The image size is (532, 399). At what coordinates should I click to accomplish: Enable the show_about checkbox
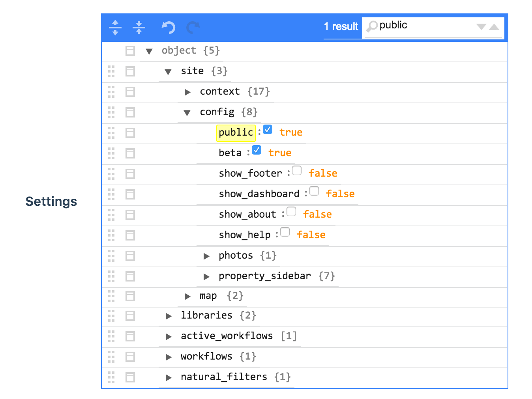291,211
